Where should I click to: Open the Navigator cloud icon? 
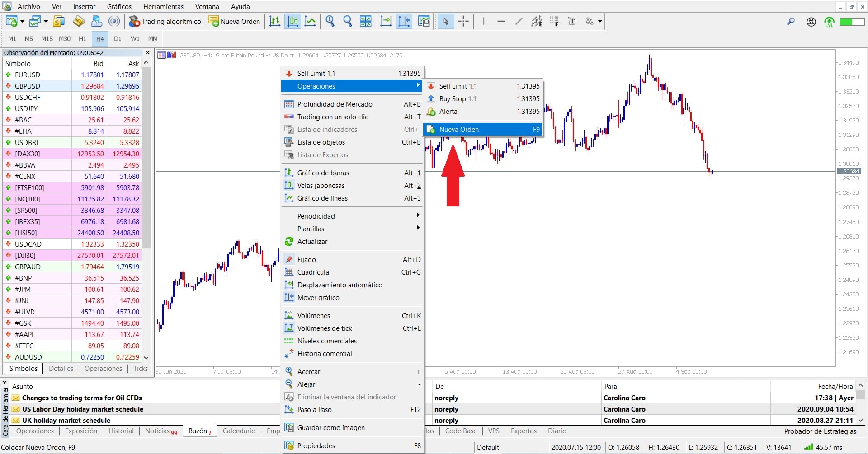(x=97, y=21)
